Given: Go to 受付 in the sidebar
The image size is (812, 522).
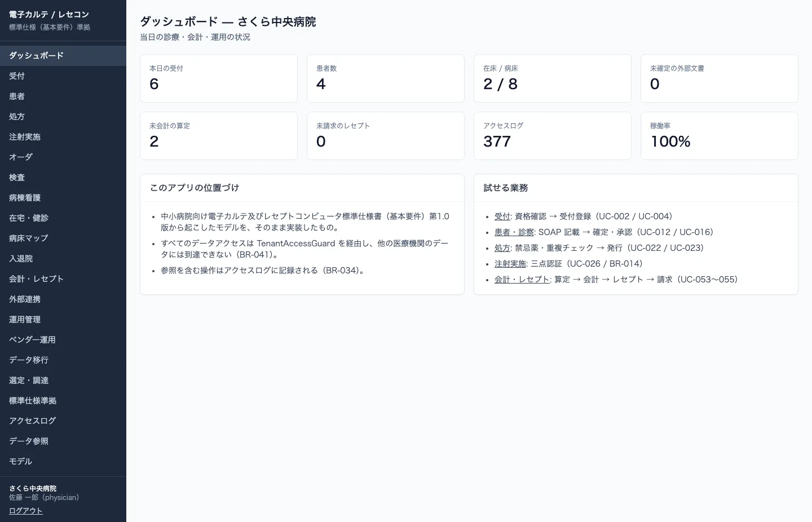Looking at the screenshot, I should 63,76.
